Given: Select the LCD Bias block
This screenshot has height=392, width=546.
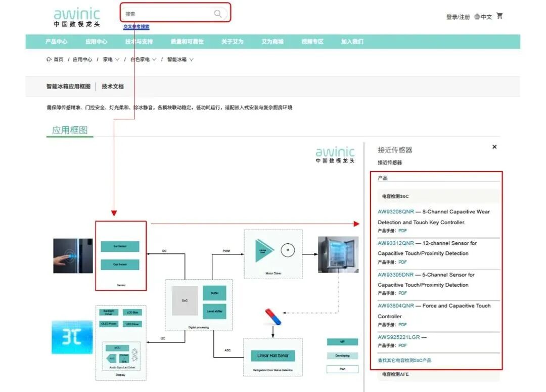Looking at the screenshot, I should point(132,312).
